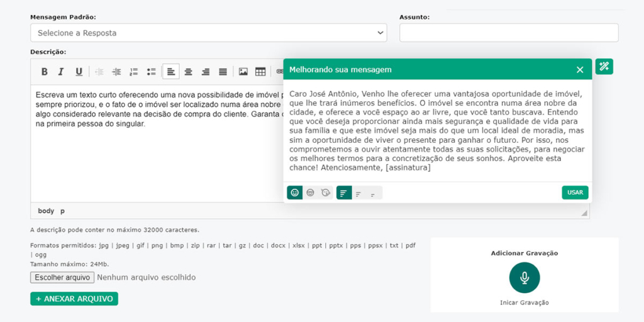Click the Escolher arquivo button
The image size is (644, 322).
62,277
